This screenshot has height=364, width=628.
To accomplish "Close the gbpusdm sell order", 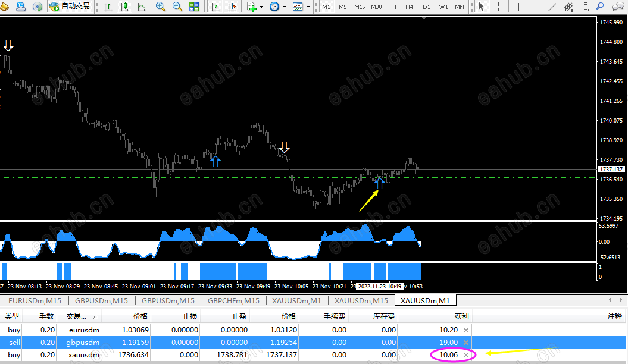I will tap(466, 343).
